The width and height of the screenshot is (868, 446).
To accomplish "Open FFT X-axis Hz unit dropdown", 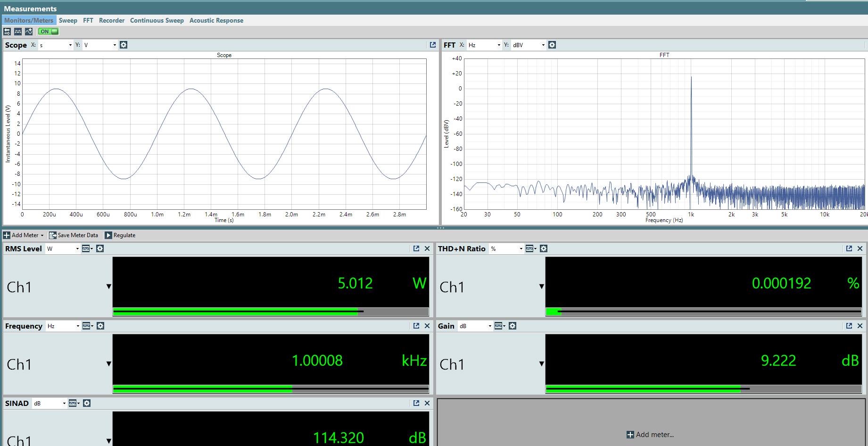I will [x=484, y=45].
